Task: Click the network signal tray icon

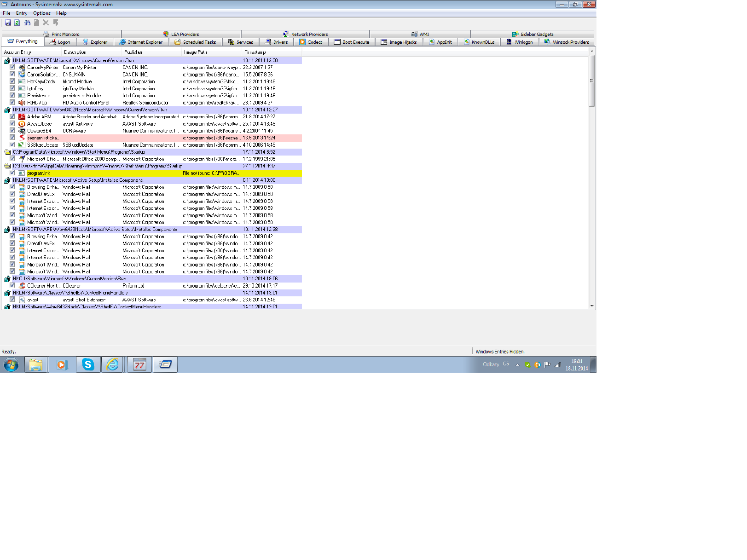Action: coord(558,365)
